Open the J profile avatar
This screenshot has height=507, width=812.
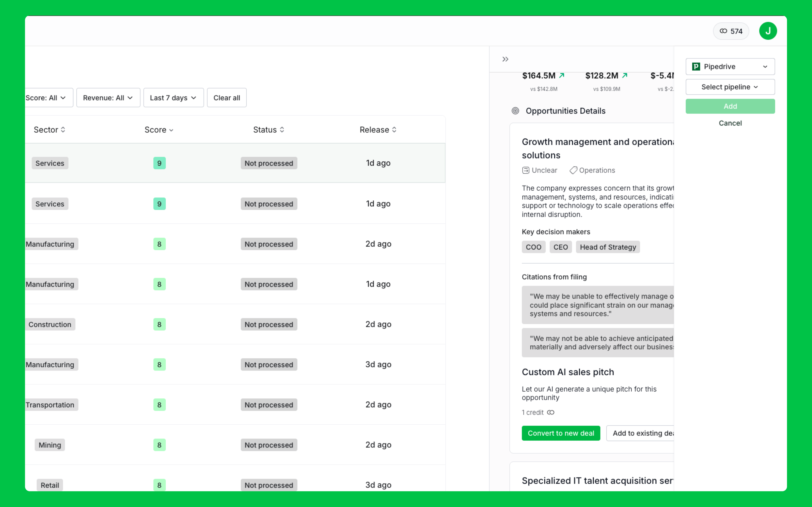pyautogui.click(x=768, y=31)
